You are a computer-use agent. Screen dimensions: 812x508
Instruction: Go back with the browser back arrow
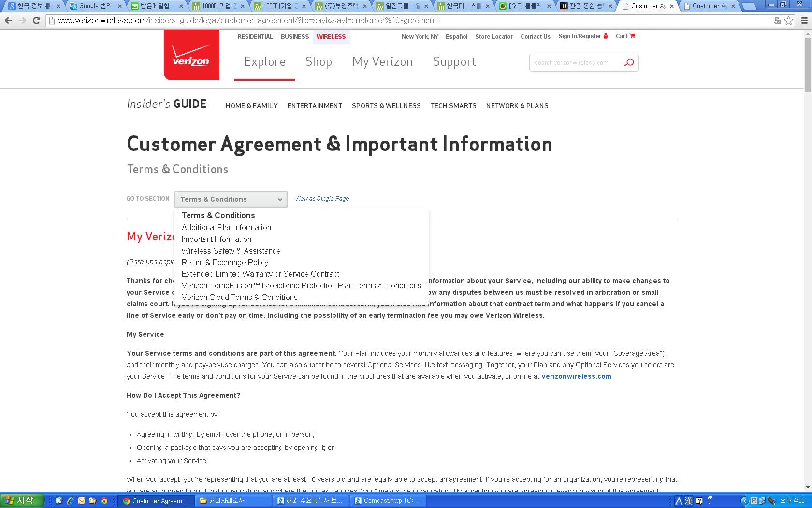coord(8,21)
